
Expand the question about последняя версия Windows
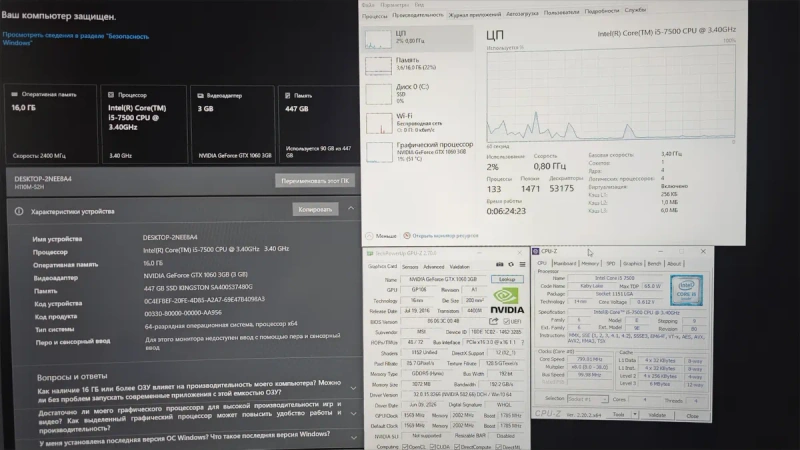tap(353, 437)
